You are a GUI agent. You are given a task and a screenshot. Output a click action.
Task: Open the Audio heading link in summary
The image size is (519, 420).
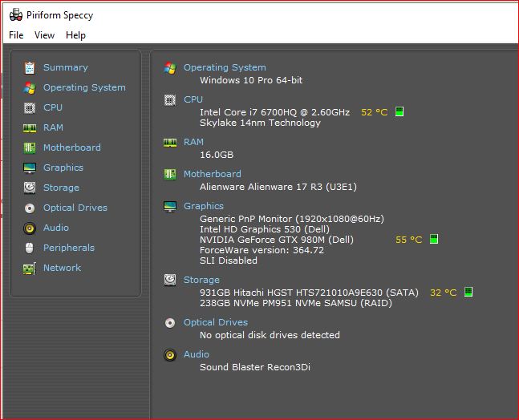(x=197, y=354)
